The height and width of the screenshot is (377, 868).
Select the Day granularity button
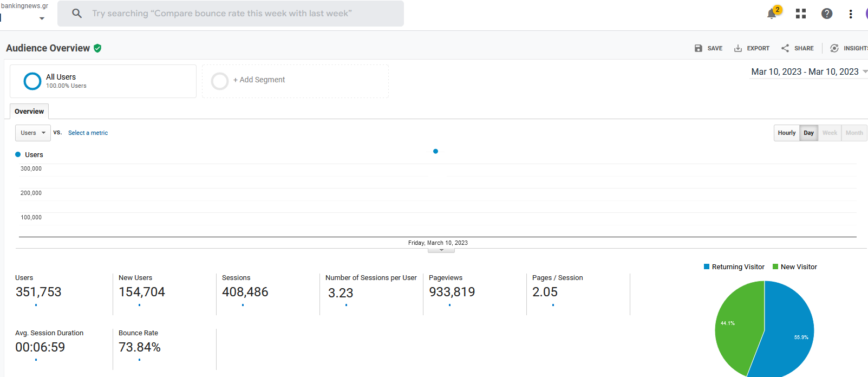808,133
